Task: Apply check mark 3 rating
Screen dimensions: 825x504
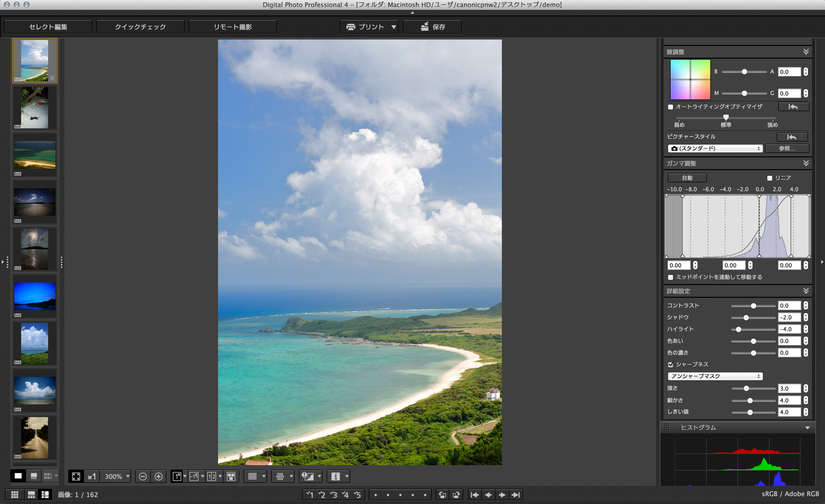Action: (x=333, y=495)
